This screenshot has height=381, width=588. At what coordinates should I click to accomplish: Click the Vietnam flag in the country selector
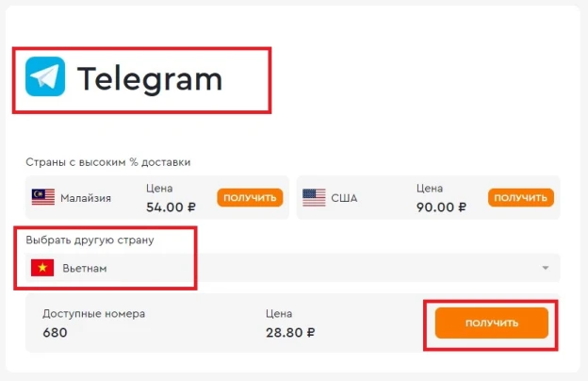(x=42, y=268)
